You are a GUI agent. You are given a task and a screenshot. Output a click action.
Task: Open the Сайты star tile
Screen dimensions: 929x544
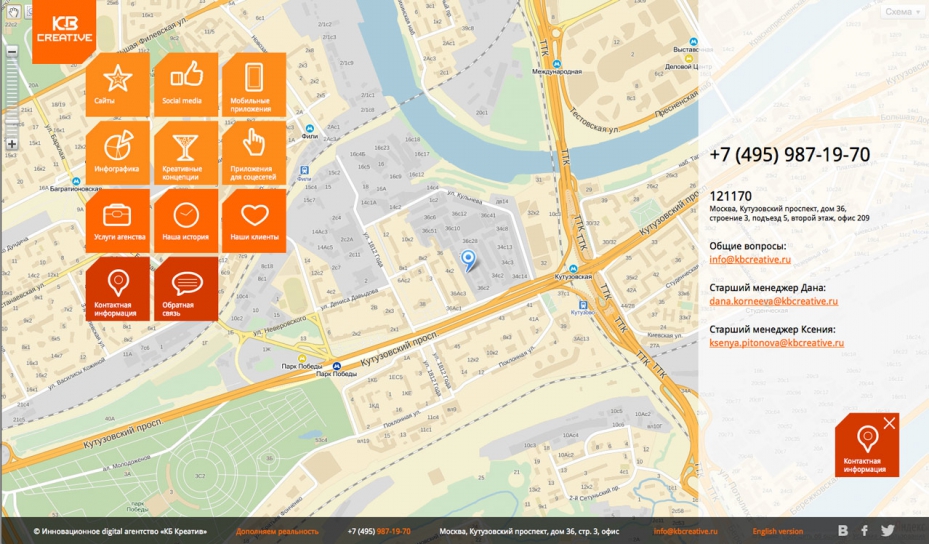coord(117,84)
